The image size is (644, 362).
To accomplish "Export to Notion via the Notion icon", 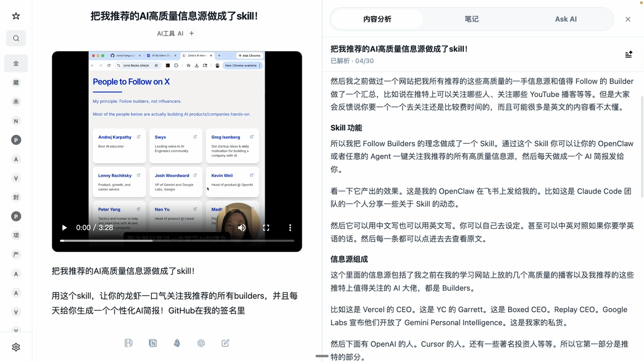I will click(153, 343).
